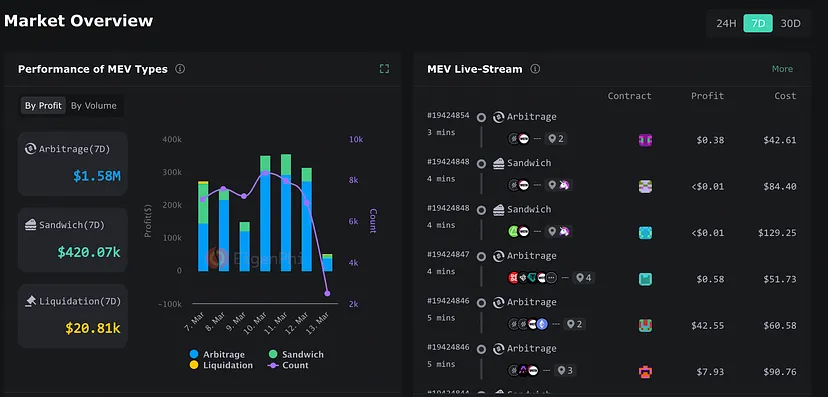Expand the MEV Types chart to fullscreen
The width and height of the screenshot is (828, 397).
point(384,69)
